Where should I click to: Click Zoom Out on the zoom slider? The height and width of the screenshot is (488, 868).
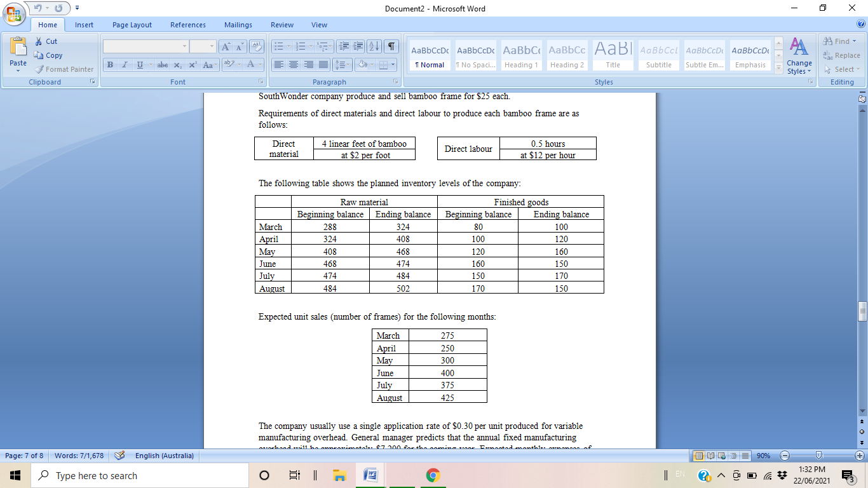(784, 456)
